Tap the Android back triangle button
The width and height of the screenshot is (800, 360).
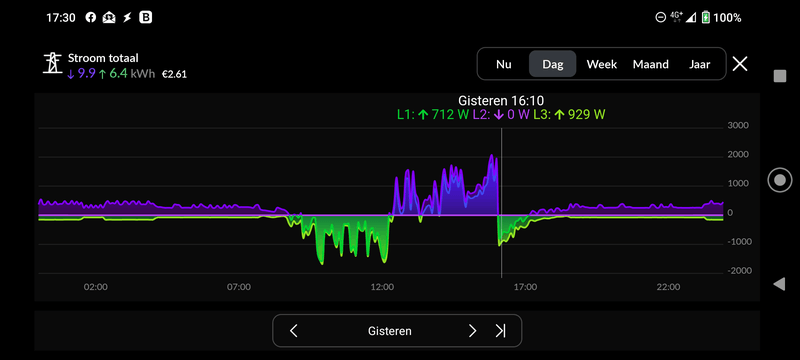[x=779, y=284]
